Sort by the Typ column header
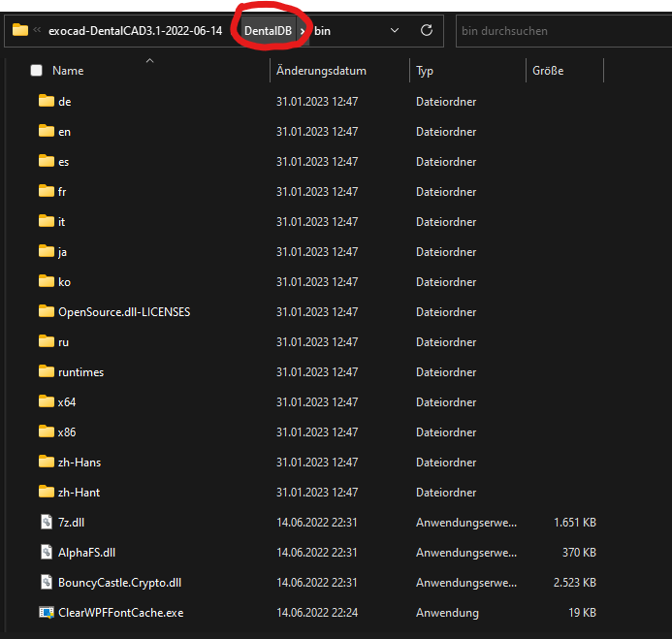 pyautogui.click(x=425, y=71)
